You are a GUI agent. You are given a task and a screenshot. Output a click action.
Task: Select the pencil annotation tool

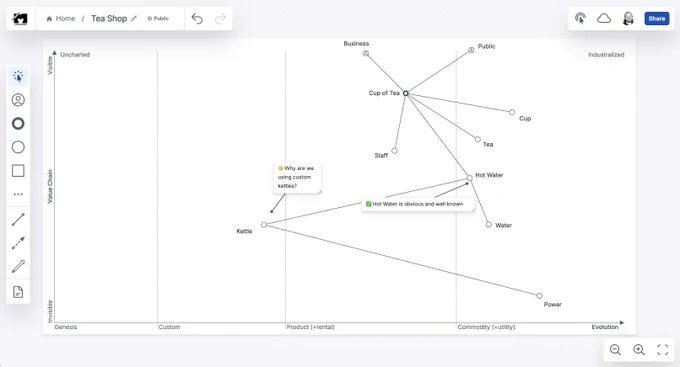(18, 266)
